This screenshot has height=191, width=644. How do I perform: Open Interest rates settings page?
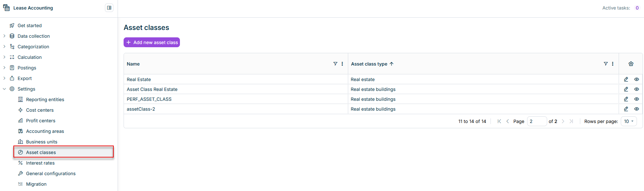[40, 163]
